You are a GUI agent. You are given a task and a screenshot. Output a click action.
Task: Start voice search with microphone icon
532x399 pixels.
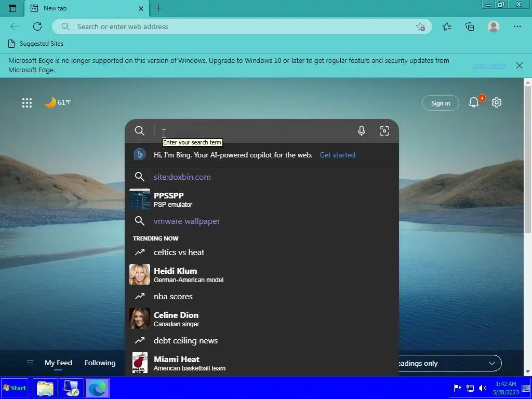[x=362, y=130]
